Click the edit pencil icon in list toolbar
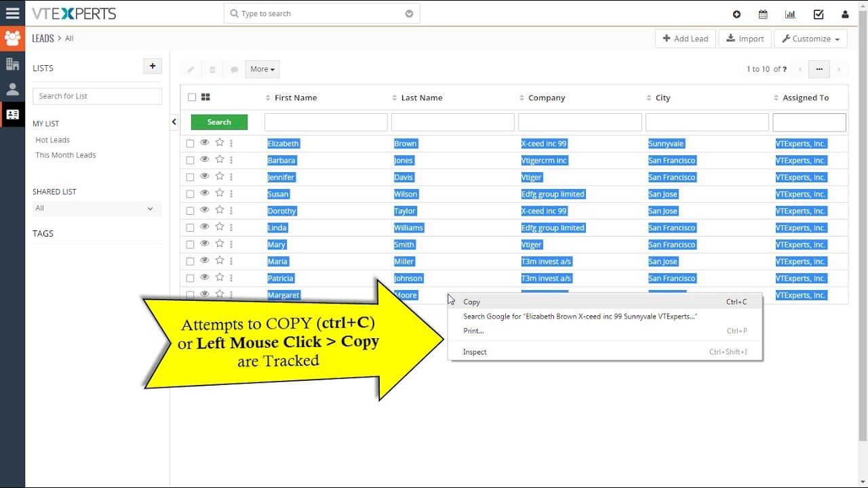This screenshot has height=488, width=868. point(191,69)
